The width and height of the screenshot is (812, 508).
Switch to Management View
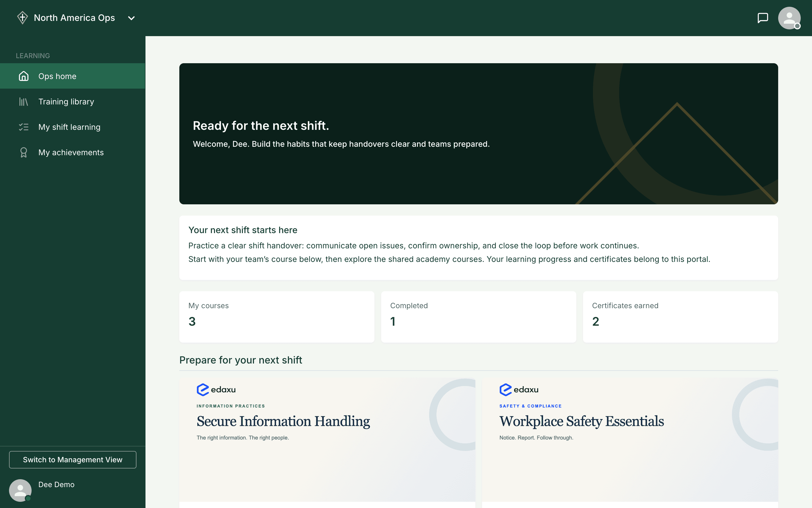click(x=72, y=460)
